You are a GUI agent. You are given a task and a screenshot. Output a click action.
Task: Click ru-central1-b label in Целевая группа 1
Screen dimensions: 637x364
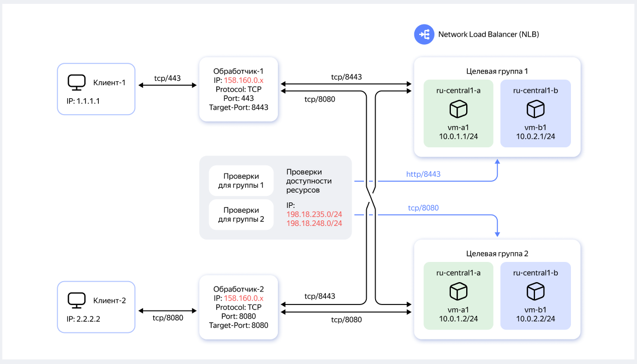click(x=535, y=91)
